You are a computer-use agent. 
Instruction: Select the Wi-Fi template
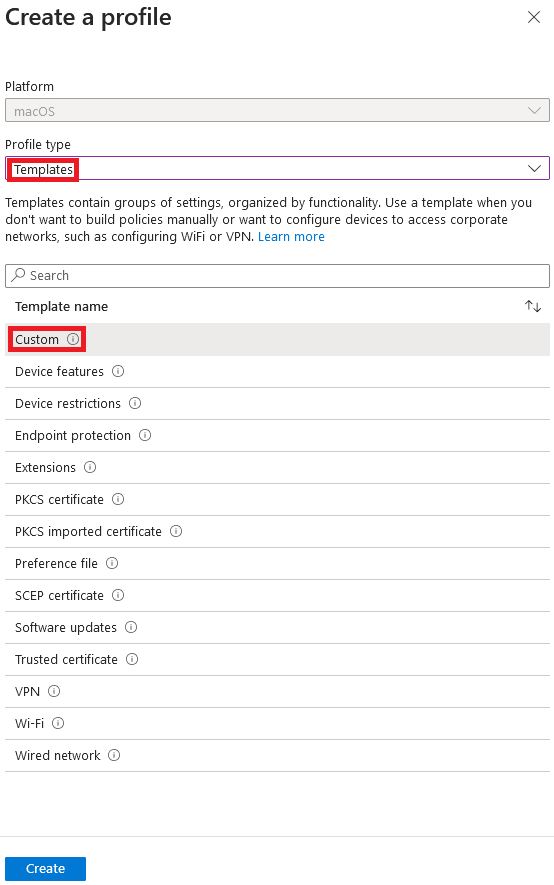pyautogui.click(x=278, y=724)
